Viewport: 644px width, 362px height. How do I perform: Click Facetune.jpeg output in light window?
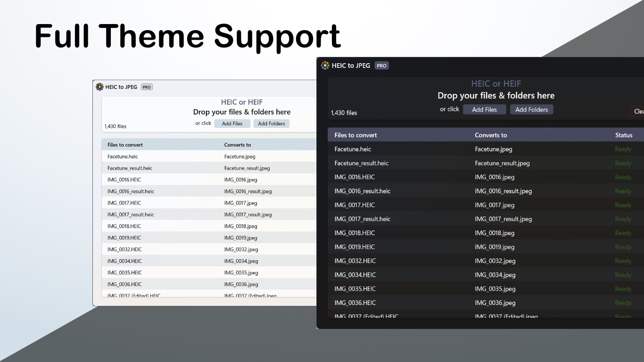[240, 156]
